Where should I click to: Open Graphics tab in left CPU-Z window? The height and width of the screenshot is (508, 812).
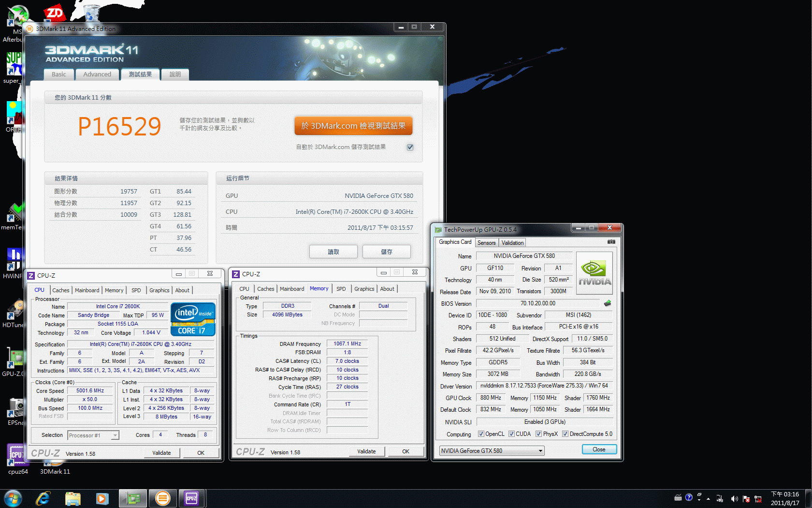tap(159, 290)
